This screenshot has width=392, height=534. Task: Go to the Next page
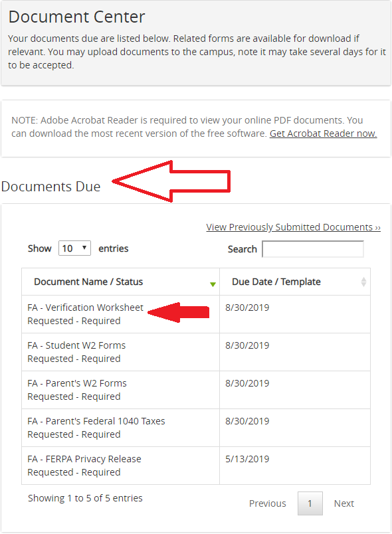coord(344,503)
